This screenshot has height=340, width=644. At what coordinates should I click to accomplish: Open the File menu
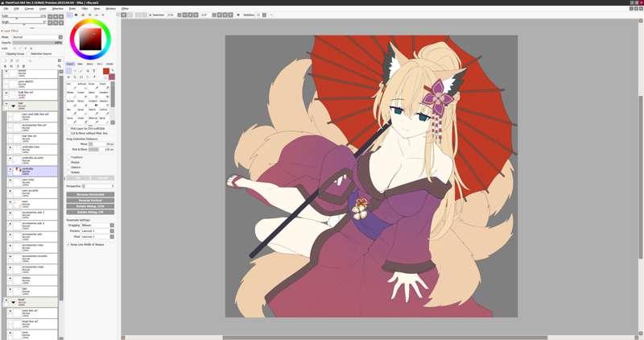pyautogui.click(x=6, y=8)
